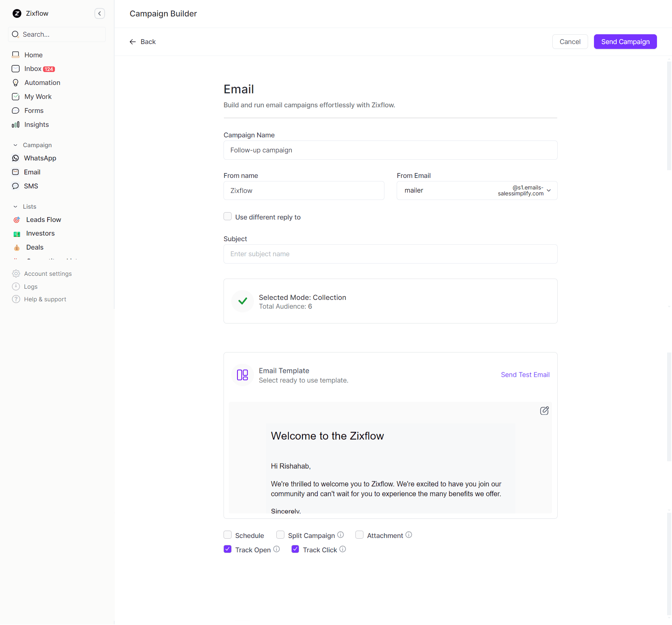The width and height of the screenshot is (672, 625).
Task: Tick Use different reply to checkbox
Action: click(x=228, y=217)
